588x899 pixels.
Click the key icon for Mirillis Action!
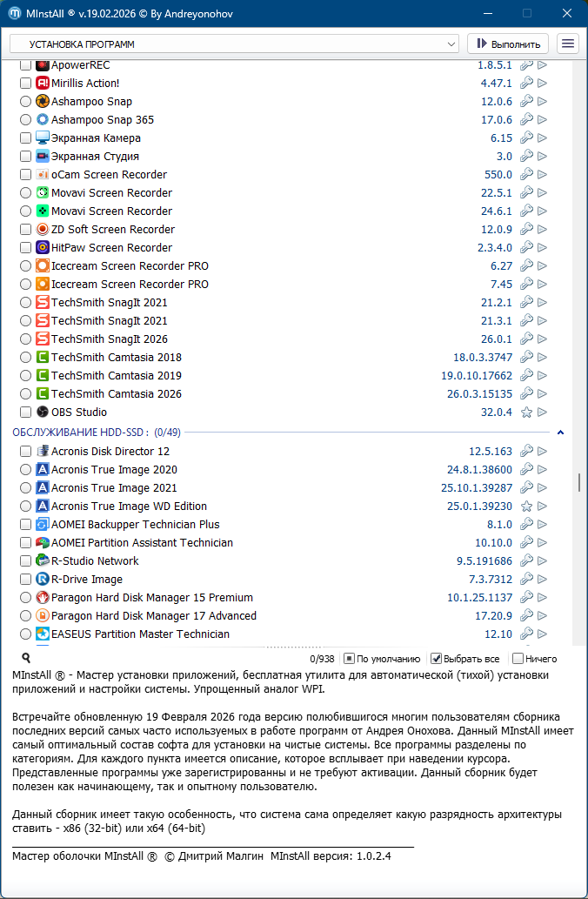coord(526,84)
